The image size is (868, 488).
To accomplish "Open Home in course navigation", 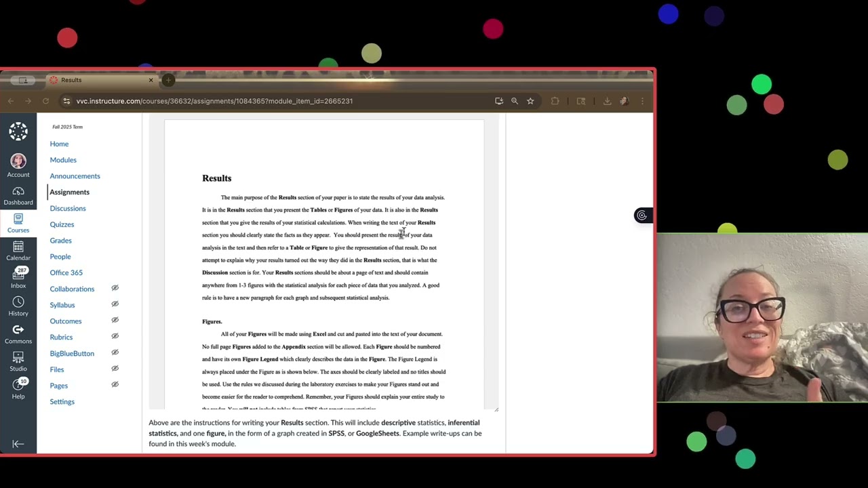I will 59,144.
